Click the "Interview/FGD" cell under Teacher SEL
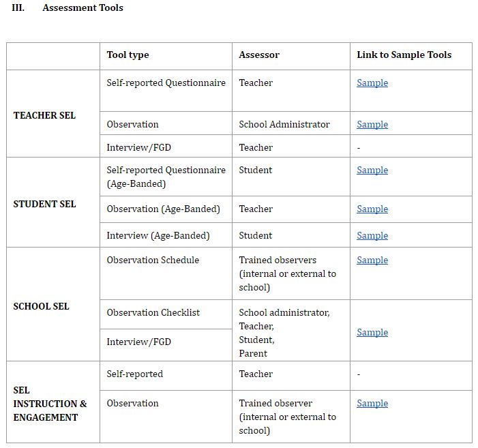Screen dimensions: 478x448 (x=138, y=148)
